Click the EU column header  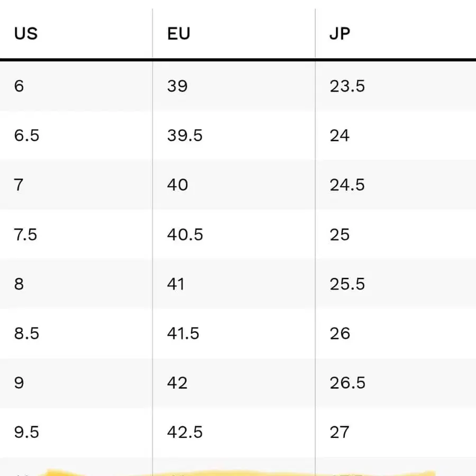click(x=178, y=34)
